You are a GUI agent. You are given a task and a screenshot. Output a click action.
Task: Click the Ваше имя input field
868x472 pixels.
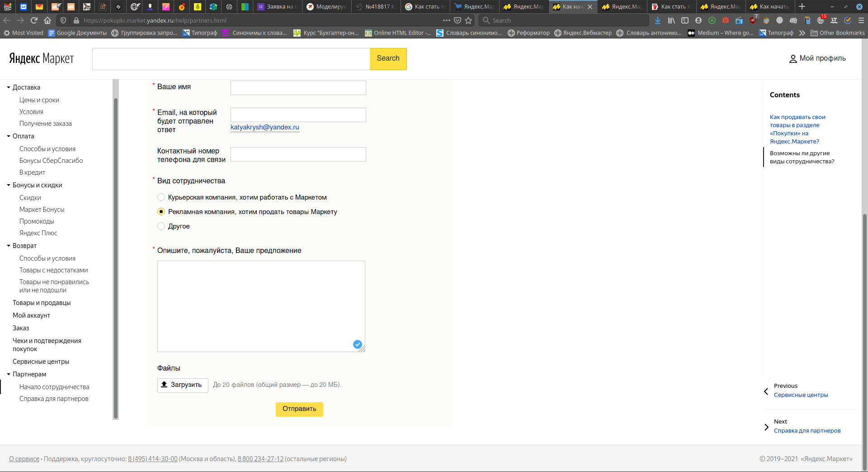[298, 88]
